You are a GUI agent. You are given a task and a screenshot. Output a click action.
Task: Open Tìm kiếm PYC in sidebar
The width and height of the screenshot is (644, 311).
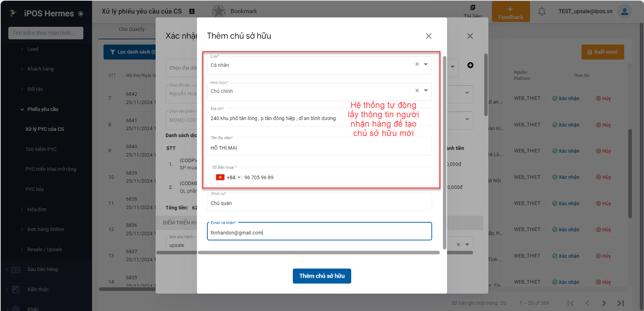pos(41,149)
